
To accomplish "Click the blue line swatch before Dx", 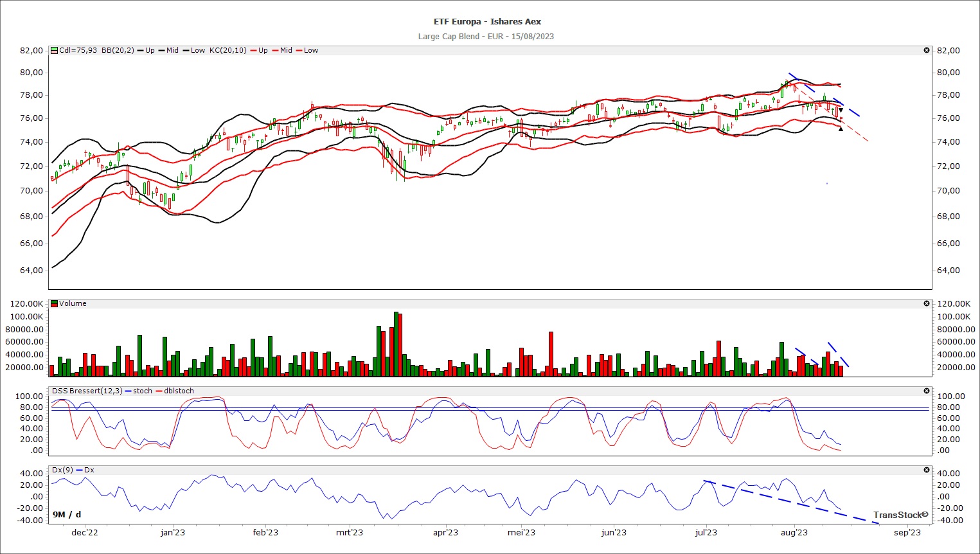I will (x=79, y=470).
